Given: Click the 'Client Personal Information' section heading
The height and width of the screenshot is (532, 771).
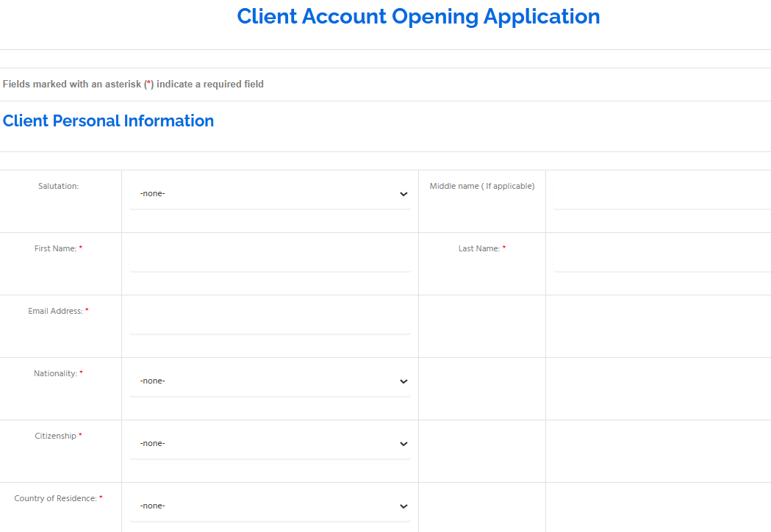Looking at the screenshot, I should coord(108,121).
